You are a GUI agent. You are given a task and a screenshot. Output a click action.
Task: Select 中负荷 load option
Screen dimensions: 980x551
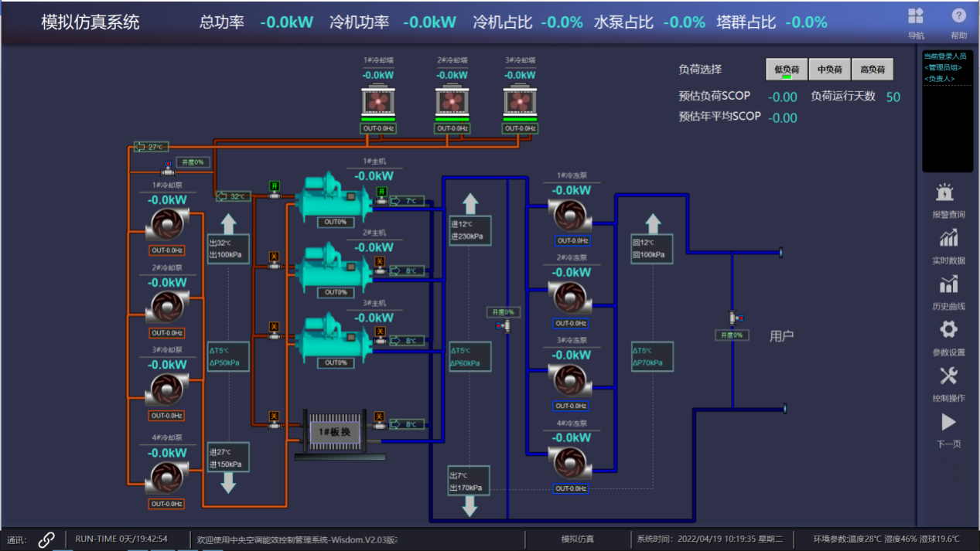point(829,70)
